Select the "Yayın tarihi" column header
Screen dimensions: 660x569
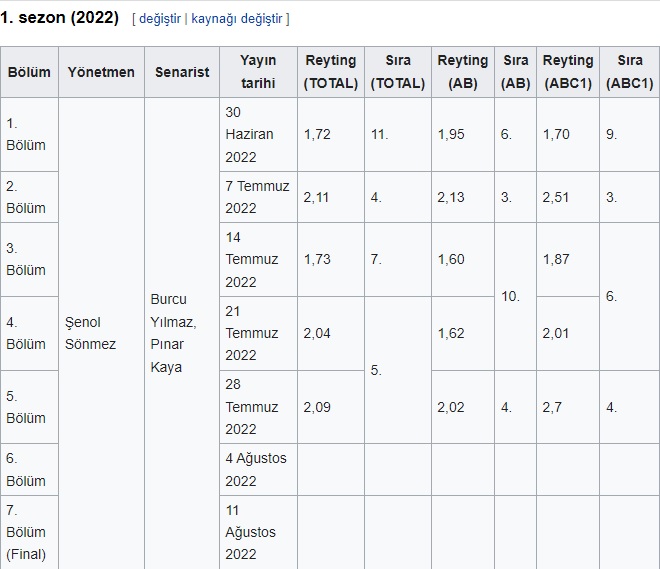point(258,72)
